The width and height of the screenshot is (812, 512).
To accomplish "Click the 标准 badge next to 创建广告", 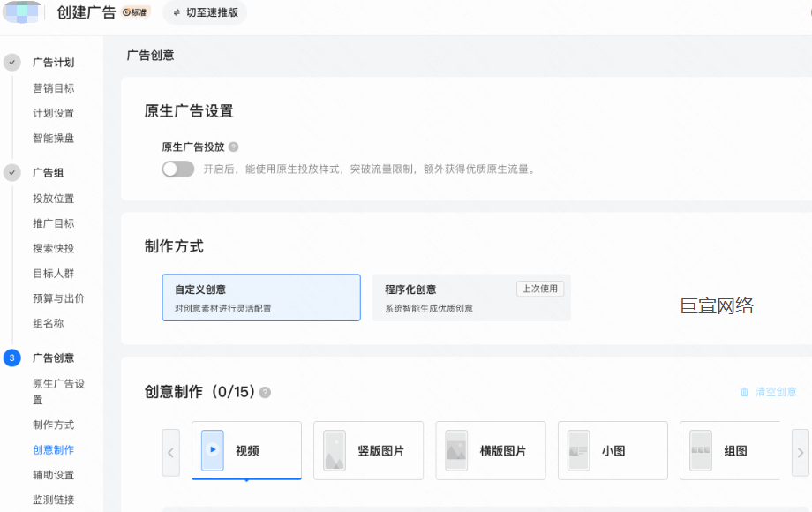I will (136, 12).
